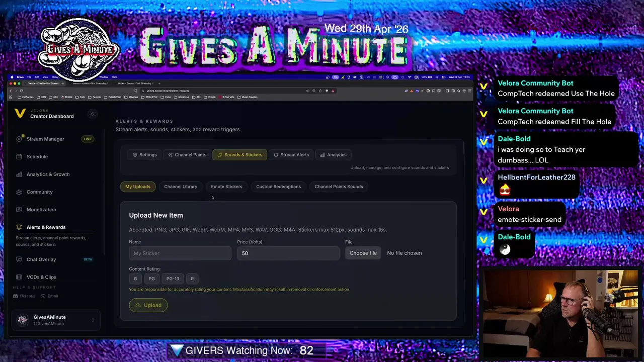Open the Emote Stickers sub-tab
This screenshot has width=644, height=362.
[x=226, y=187]
